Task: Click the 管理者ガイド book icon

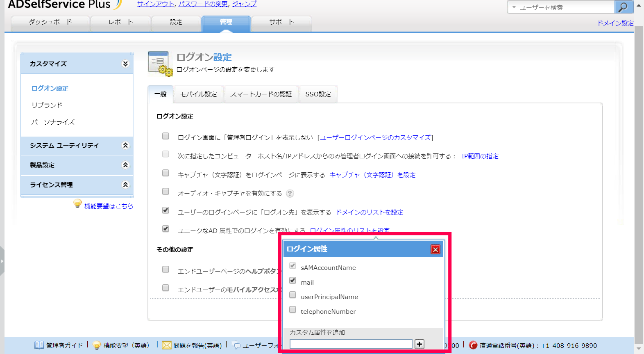Action: click(x=39, y=345)
